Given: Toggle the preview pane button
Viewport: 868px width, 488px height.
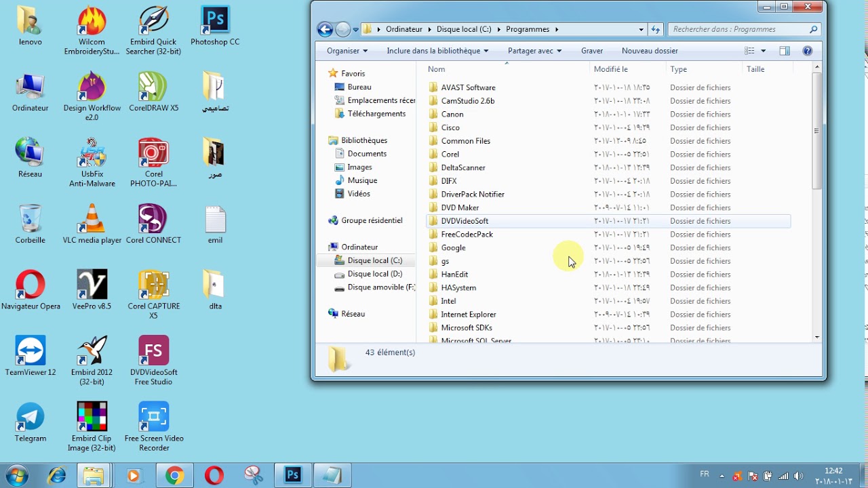Looking at the screenshot, I should pyautogui.click(x=785, y=51).
